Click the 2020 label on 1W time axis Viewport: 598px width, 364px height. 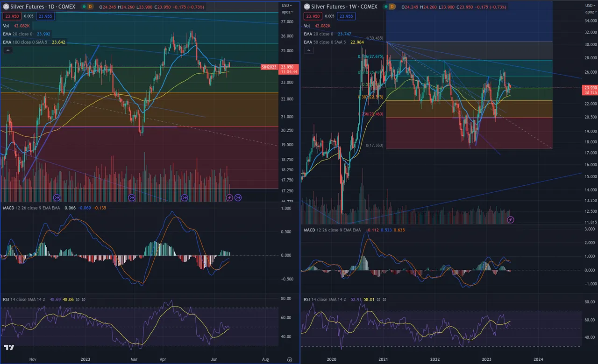pos(332,359)
